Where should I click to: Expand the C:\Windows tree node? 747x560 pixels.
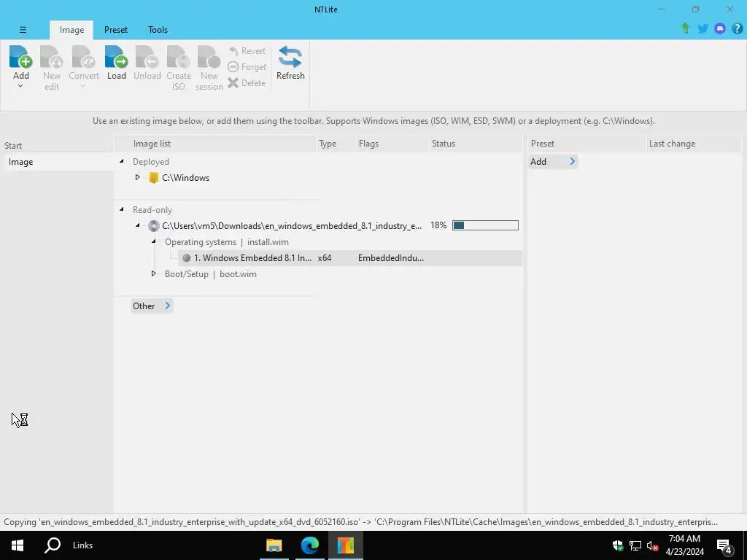pyautogui.click(x=137, y=177)
